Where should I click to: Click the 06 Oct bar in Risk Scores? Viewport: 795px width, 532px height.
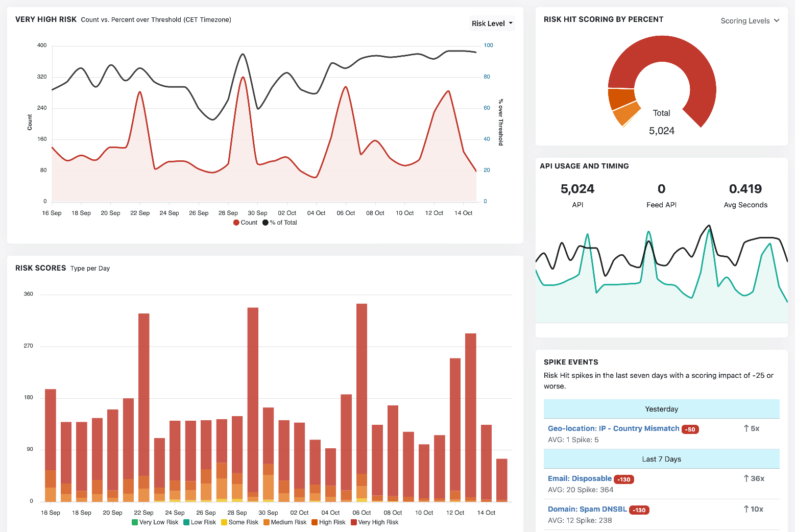pyautogui.click(x=362, y=403)
